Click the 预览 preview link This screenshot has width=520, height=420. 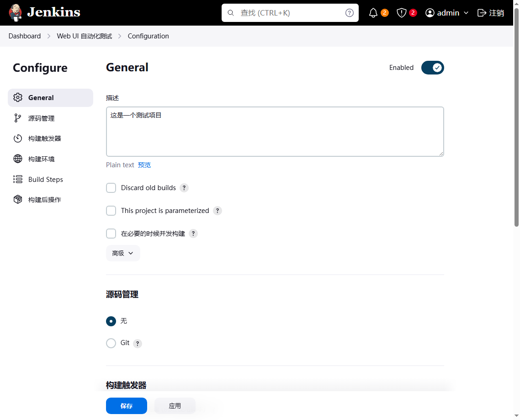click(144, 165)
